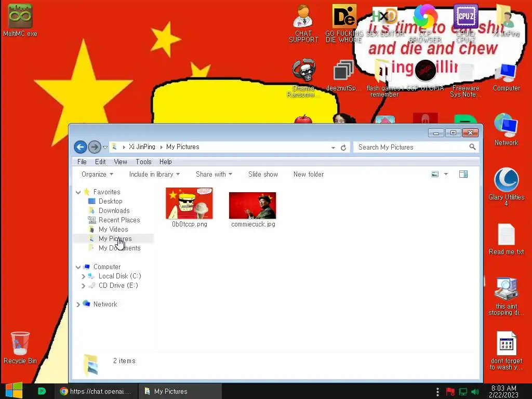The height and width of the screenshot is (399, 532).
Task: Open the Dharma Ransomware skull icon
Action: click(x=303, y=78)
